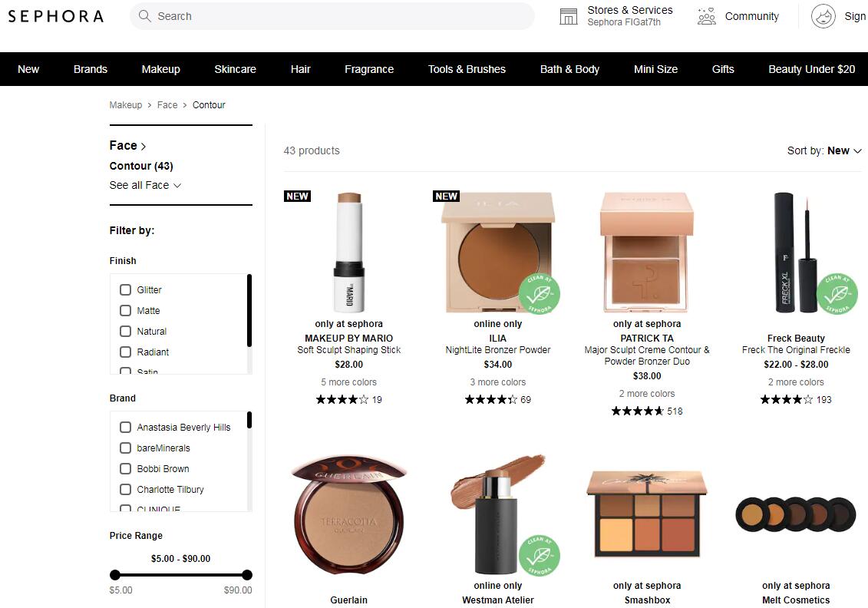The height and width of the screenshot is (608, 868).
Task: Open the Face category heading
Action: click(x=127, y=146)
